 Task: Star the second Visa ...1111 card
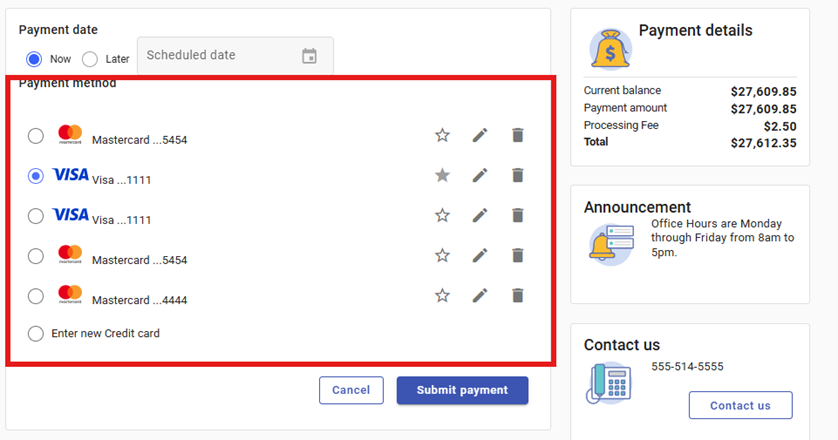[x=442, y=215]
